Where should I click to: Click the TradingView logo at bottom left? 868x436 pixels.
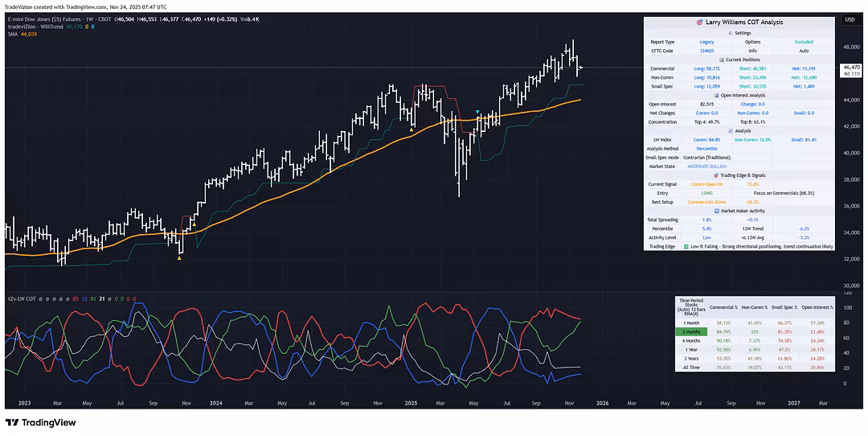(40, 422)
